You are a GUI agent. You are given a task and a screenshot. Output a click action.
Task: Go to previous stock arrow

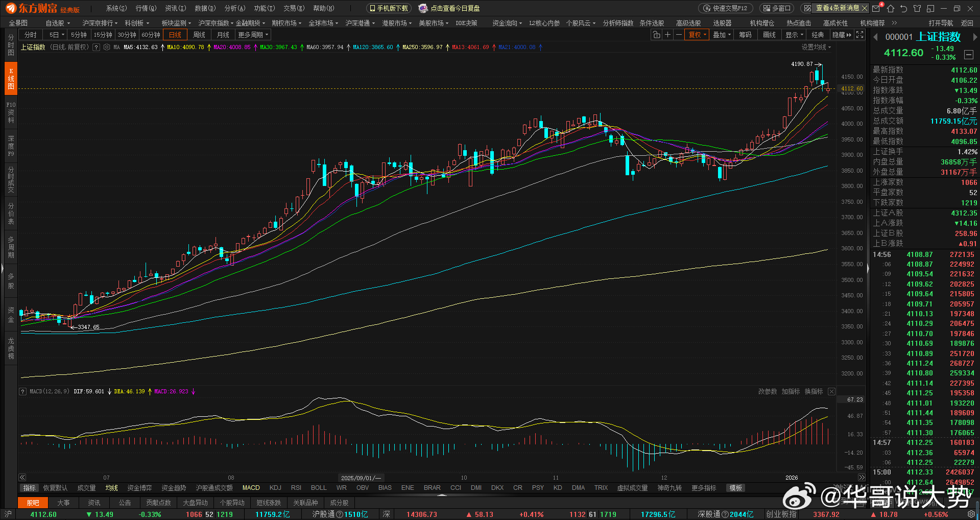(875, 37)
